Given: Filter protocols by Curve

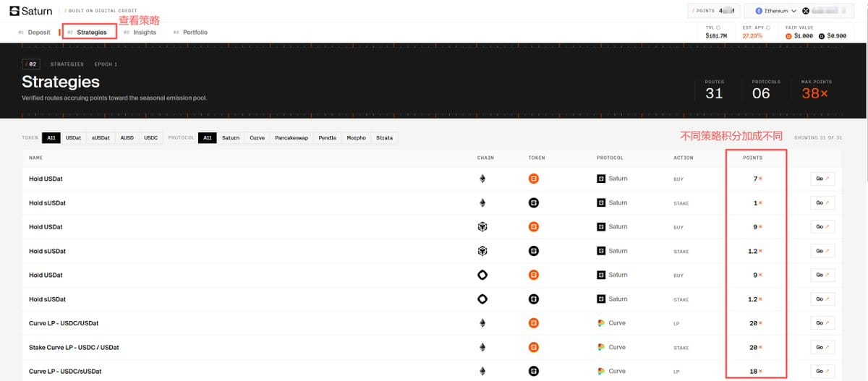Looking at the screenshot, I should point(257,137).
